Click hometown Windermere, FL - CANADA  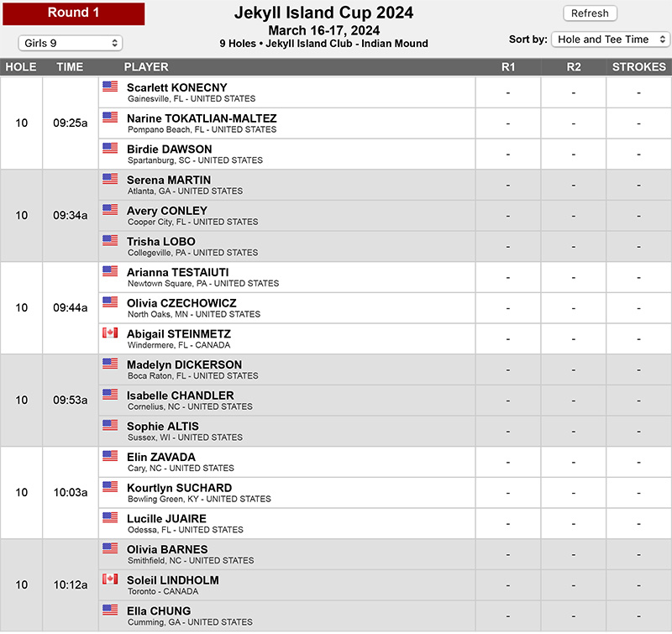tap(179, 345)
